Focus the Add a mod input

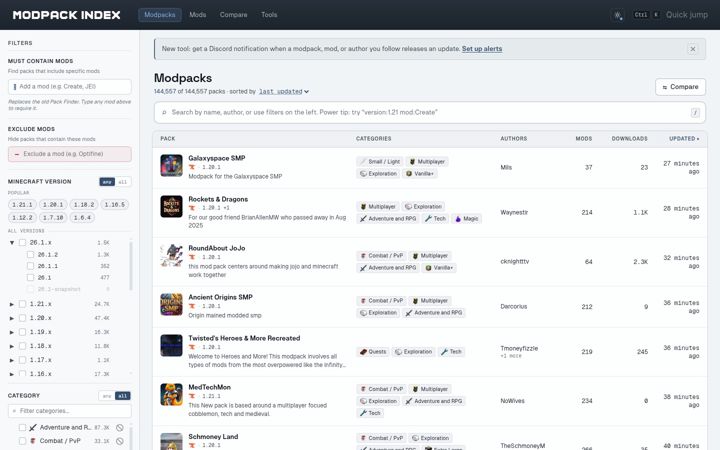point(70,86)
